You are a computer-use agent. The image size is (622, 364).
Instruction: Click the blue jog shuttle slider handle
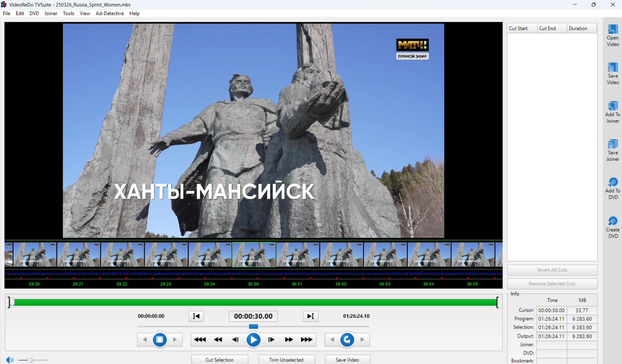(253, 326)
